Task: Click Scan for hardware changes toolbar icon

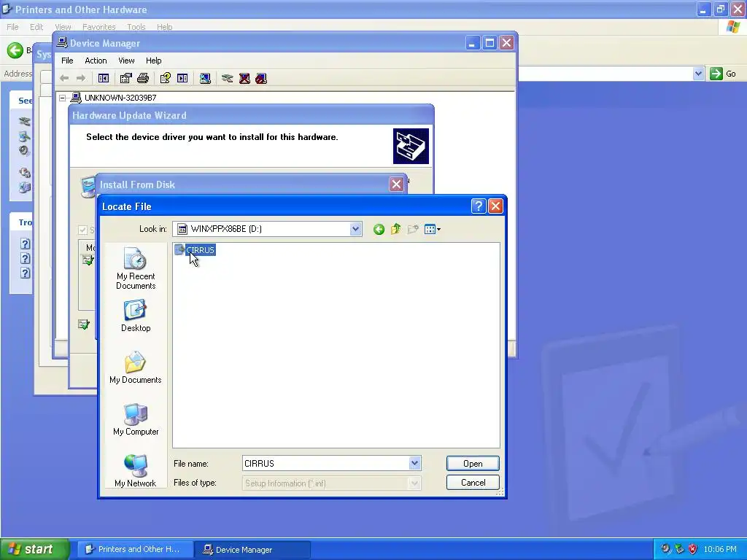Action: (x=205, y=78)
